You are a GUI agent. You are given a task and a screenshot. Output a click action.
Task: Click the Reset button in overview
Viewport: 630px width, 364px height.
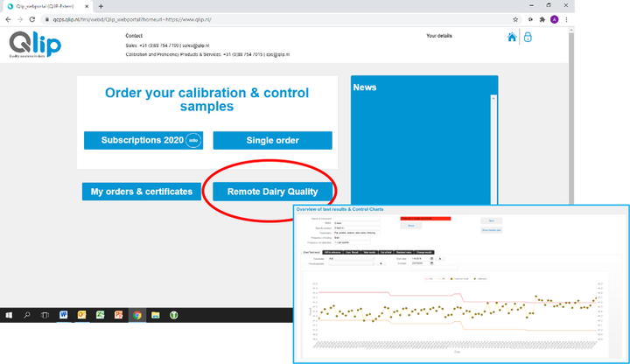click(411, 226)
